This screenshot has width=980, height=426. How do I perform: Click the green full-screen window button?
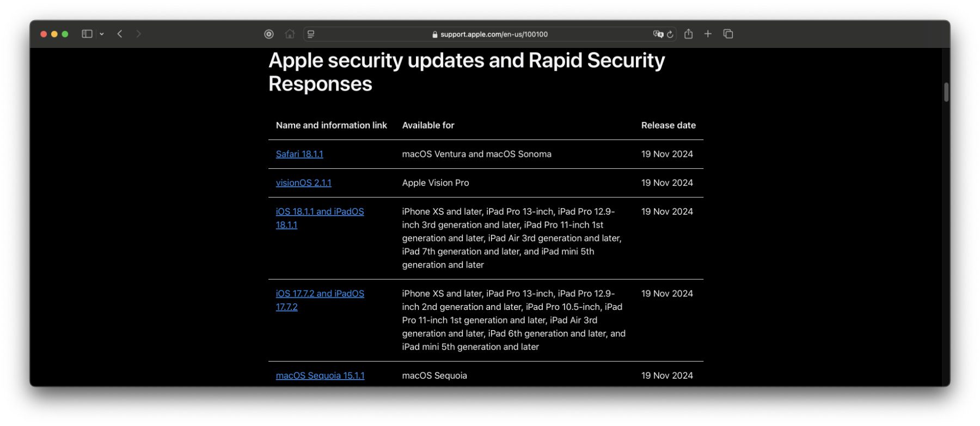(x=65, y=34)
